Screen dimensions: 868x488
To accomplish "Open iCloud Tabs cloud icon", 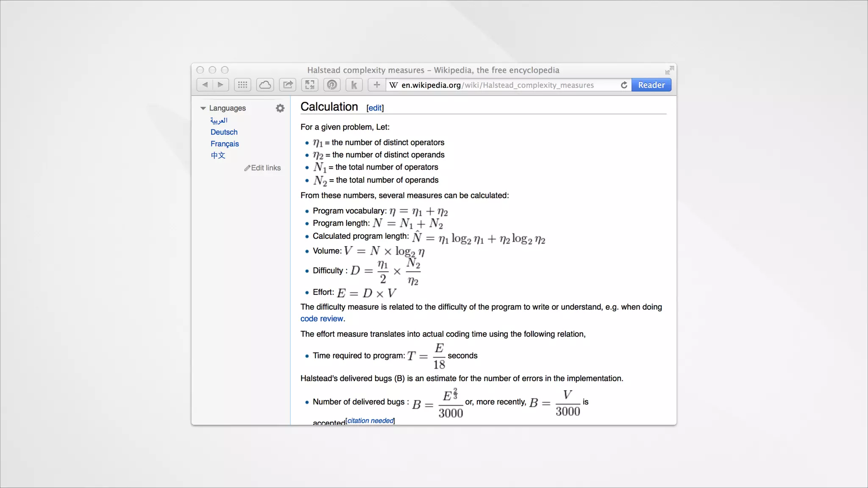I will click(x=265, y=85).
